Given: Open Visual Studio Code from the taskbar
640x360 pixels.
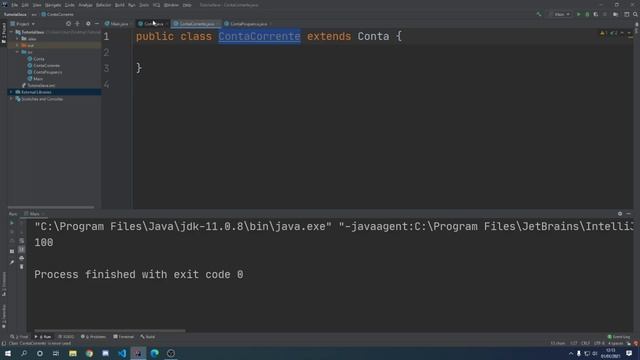Looking at the screenshot, I should pyautogui.click(x=122, y=353).
